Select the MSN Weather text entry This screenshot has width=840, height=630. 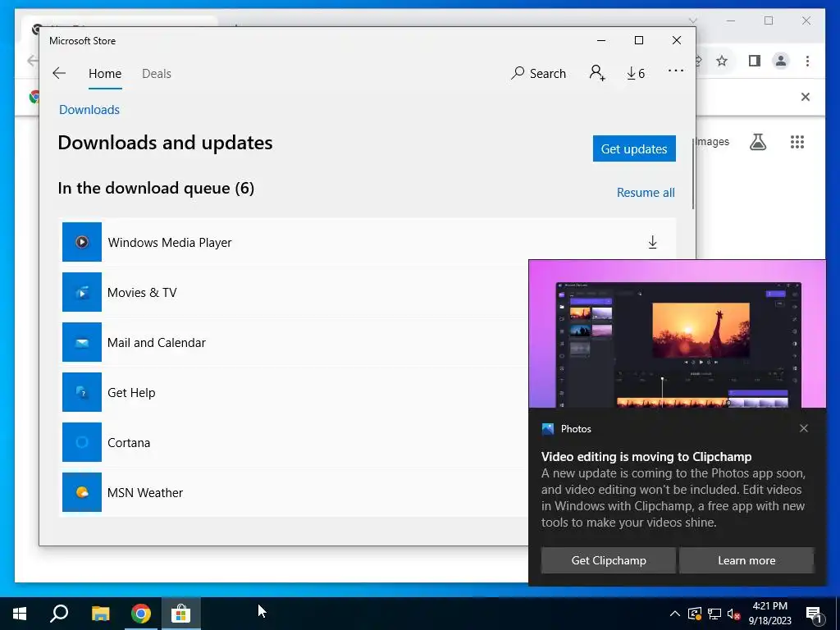(145, 492)
